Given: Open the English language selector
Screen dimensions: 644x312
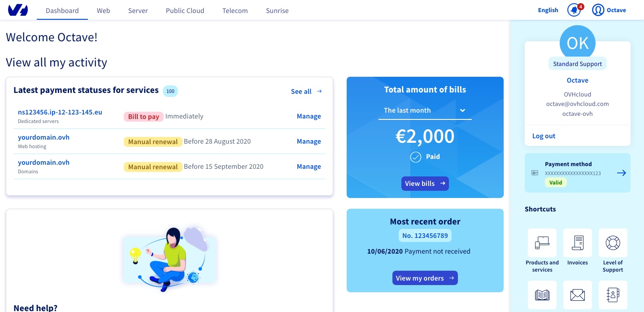Looking at the screenshot, I should click(x=548, y=10).
